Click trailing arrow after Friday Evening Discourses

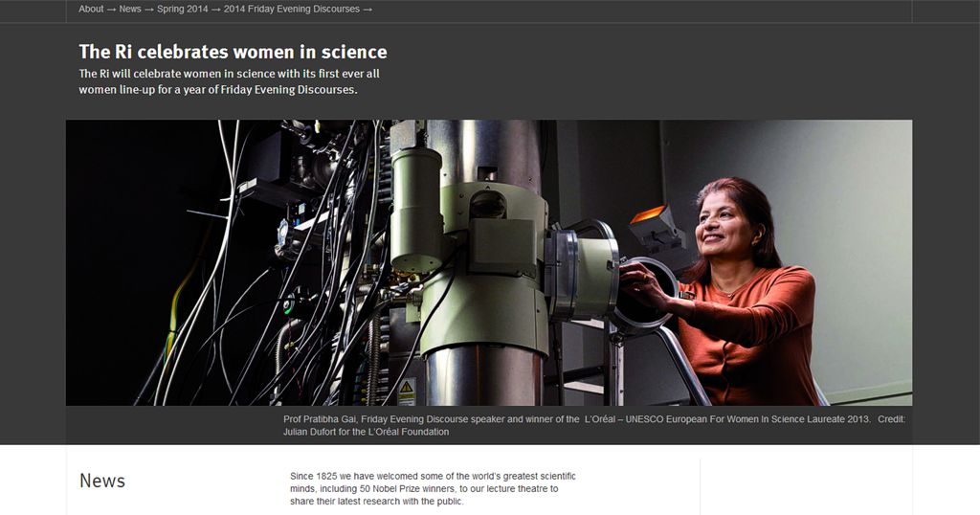367,10
